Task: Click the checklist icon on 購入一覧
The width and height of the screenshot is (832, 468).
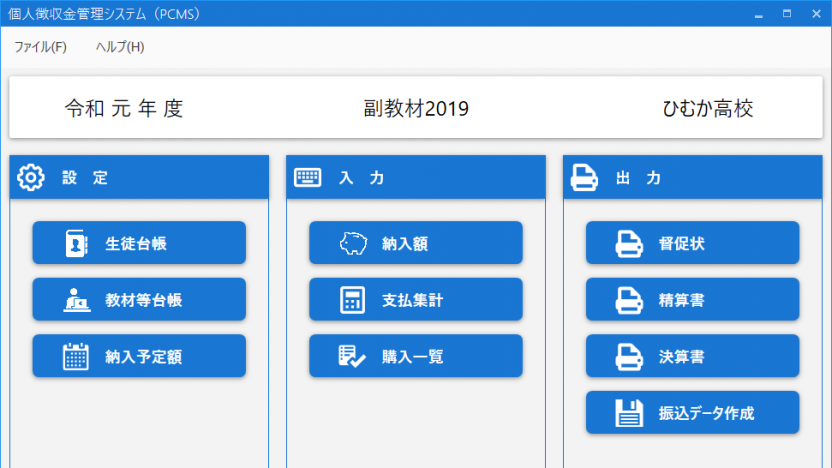Action: (352, 357)
